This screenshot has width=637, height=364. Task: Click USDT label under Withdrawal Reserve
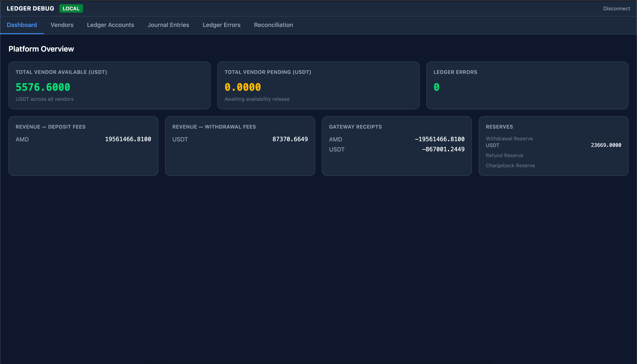[x=492, y=145]
